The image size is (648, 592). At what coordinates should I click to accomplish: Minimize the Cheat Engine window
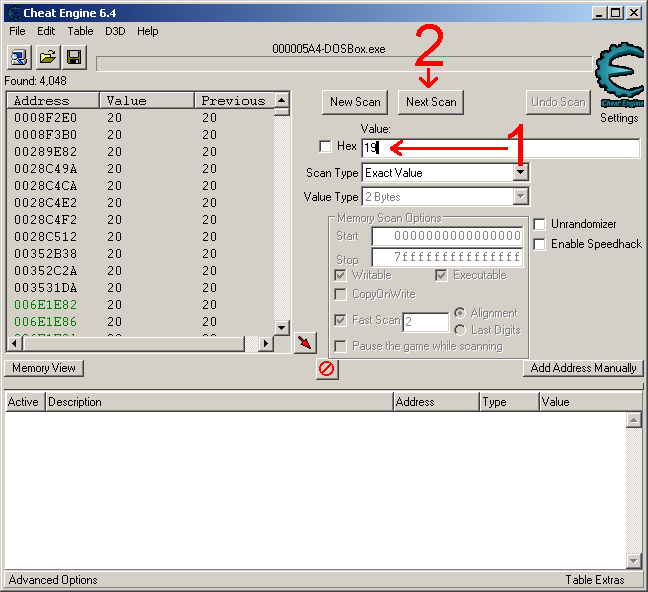(599, 13)
